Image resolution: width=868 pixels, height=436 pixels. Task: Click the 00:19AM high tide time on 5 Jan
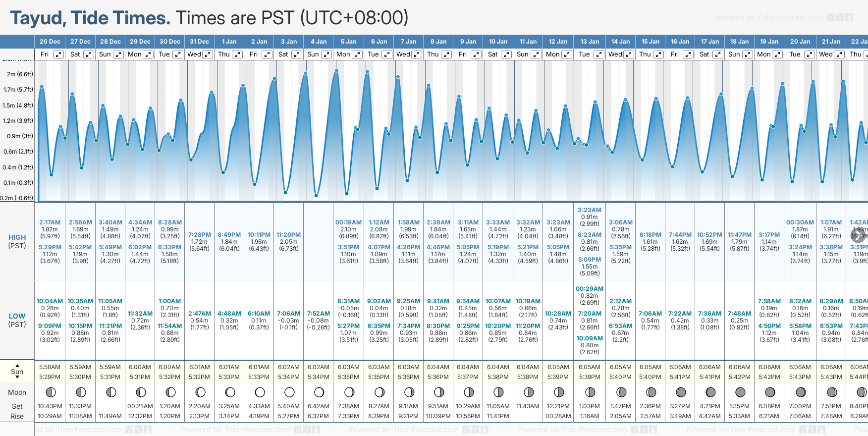pos(348,222)
